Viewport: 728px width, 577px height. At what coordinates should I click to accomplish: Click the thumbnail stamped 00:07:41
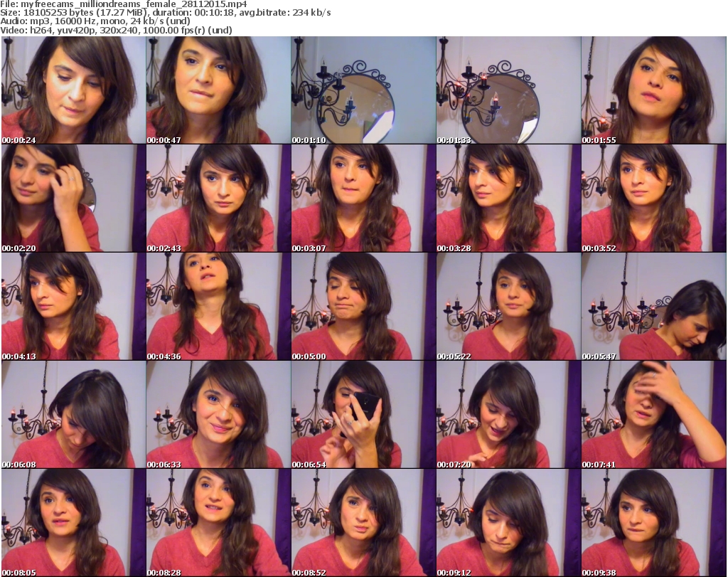point(653,415)
